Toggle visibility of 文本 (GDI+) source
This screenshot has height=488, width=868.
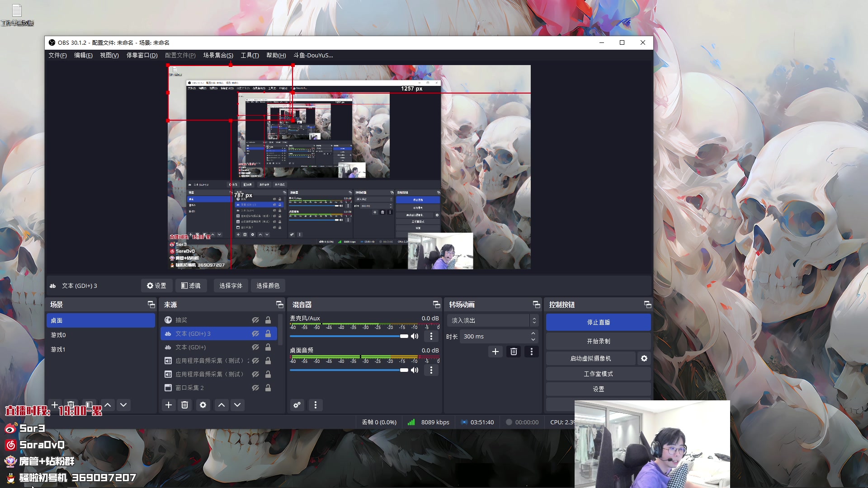pos(255,347)
